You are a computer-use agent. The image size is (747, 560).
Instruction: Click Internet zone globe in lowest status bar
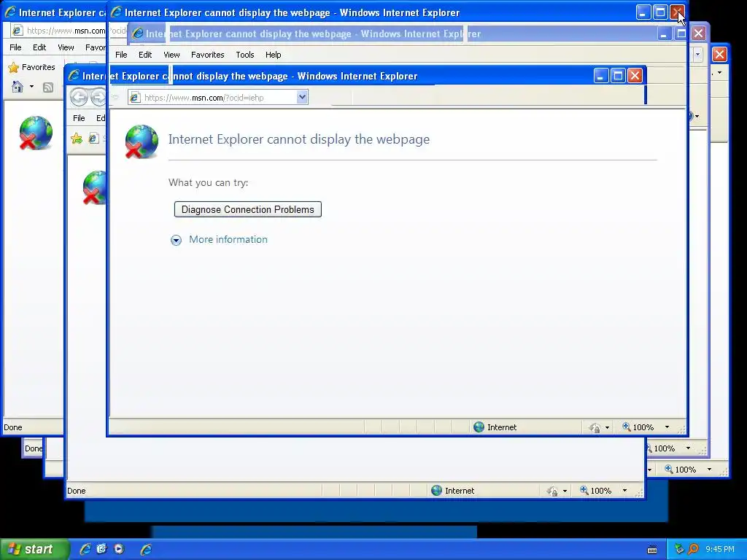pos(436,491)
